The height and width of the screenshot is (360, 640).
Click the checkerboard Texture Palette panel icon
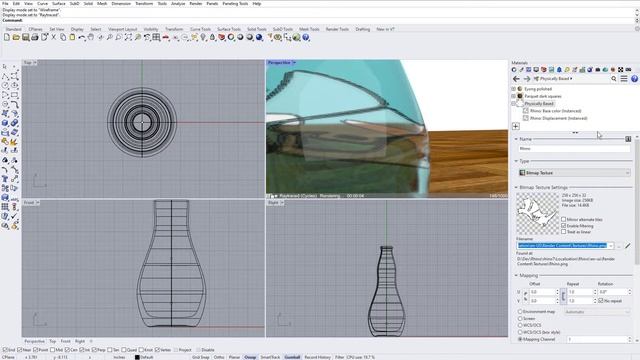(620, 70)
